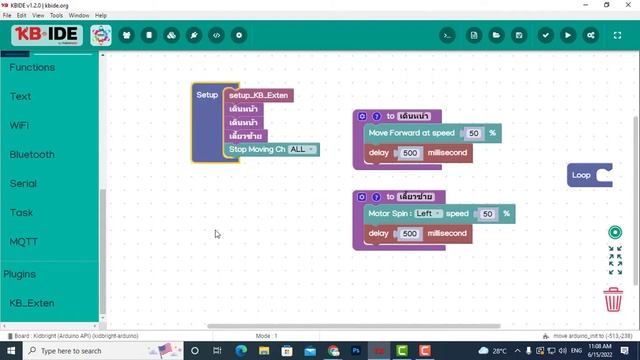Click the Windows Start button

(x=11, y=351)
